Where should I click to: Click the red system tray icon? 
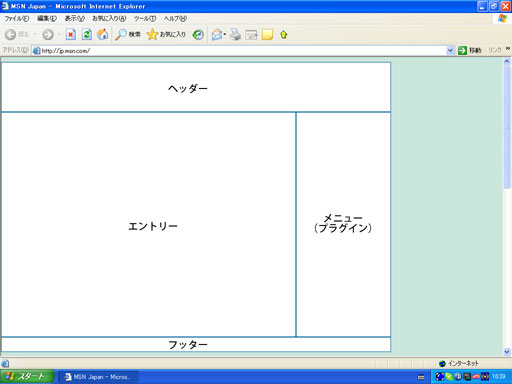[x=476, y=377]
